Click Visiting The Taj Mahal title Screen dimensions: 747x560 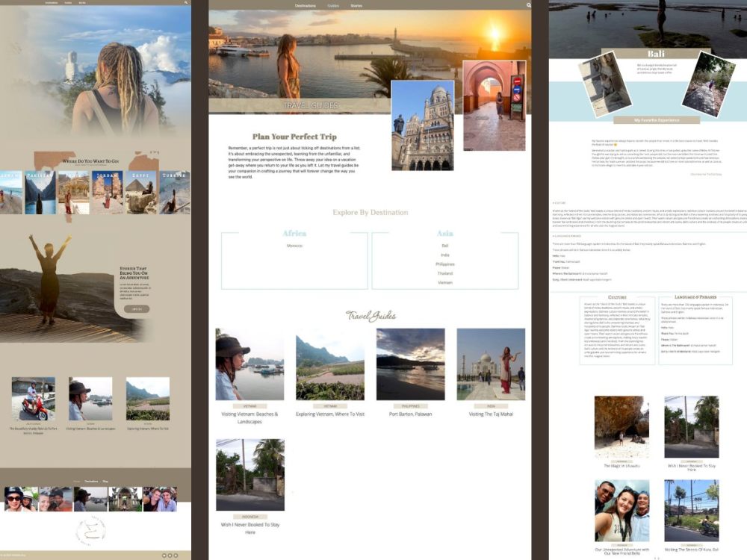491,414
